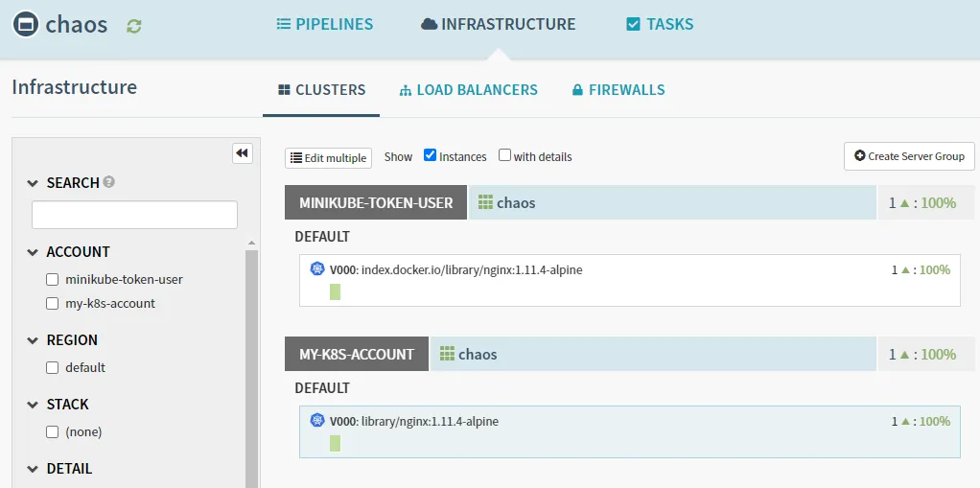Screen dimensions: 980x488
Task: Enable the with details checkbox
Action: 504,155
